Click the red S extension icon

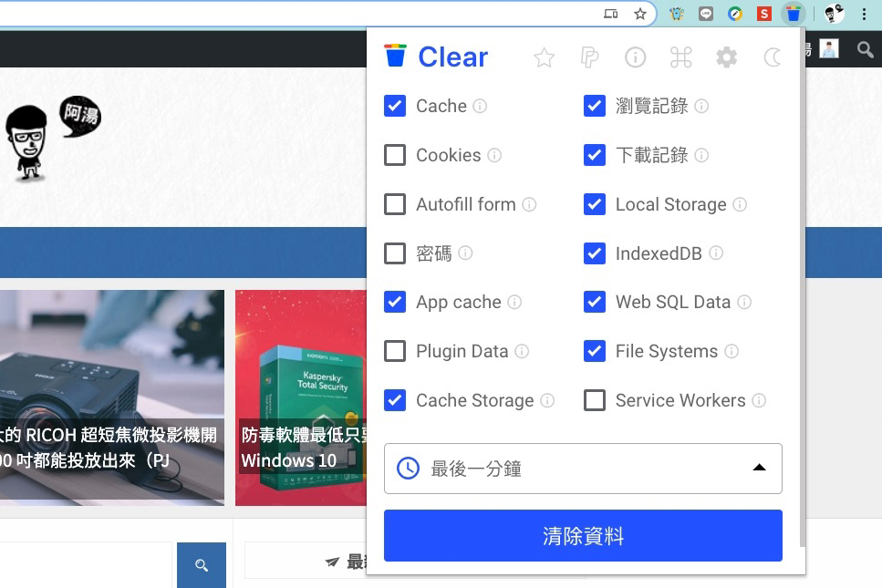(x=763, y=14)
